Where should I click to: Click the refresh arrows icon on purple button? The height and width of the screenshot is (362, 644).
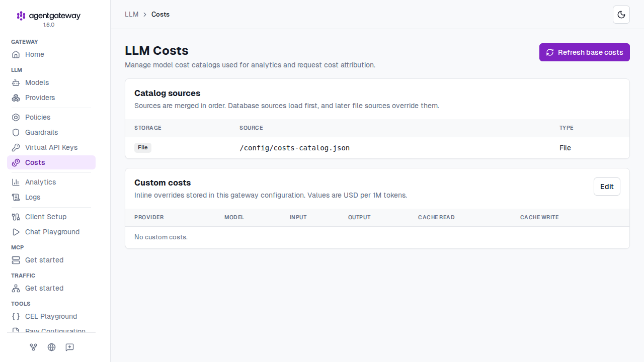click(550, 52)
